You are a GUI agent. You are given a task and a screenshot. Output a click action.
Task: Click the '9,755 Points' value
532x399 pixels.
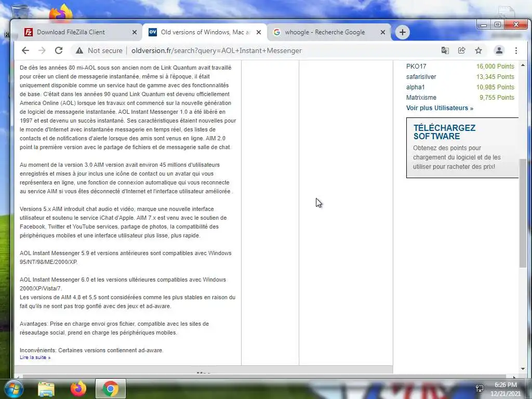(x=497, y=97)
